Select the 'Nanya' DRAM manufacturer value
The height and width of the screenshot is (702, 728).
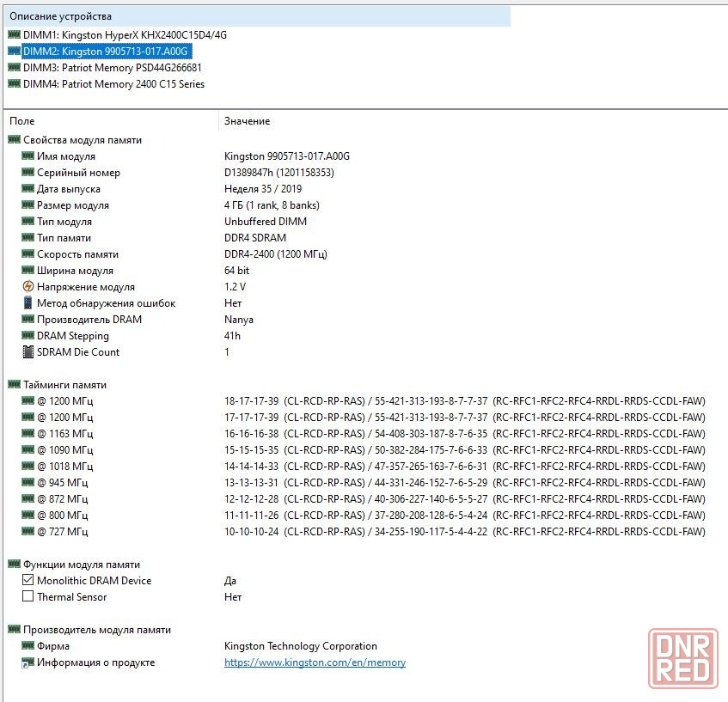pyautogui.click(x=239, y=320)
